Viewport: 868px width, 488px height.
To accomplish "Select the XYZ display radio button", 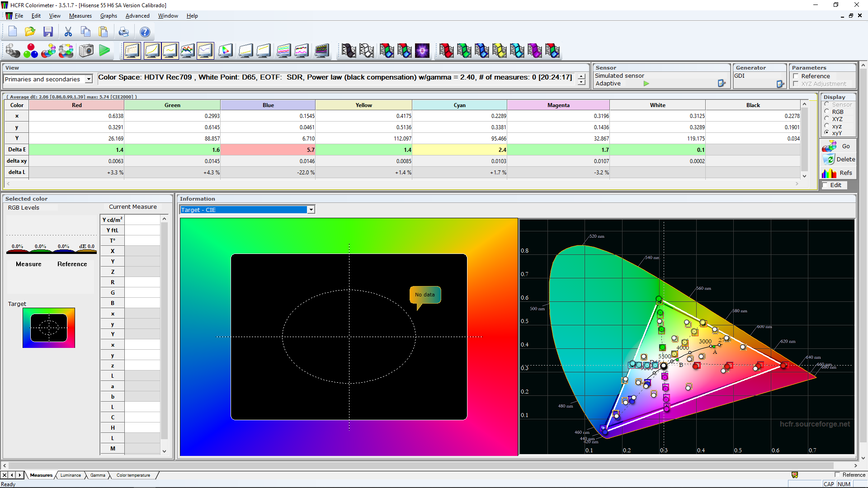I will coord(827,119).
